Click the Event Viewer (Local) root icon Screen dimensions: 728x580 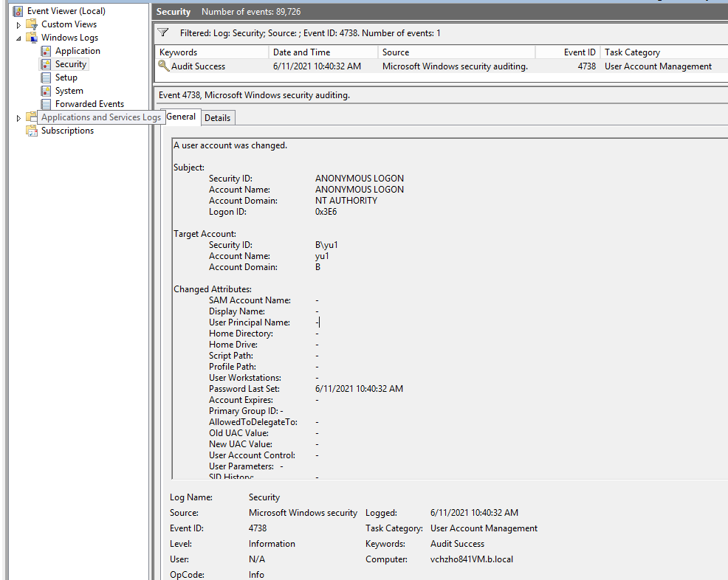click(18, 10)
